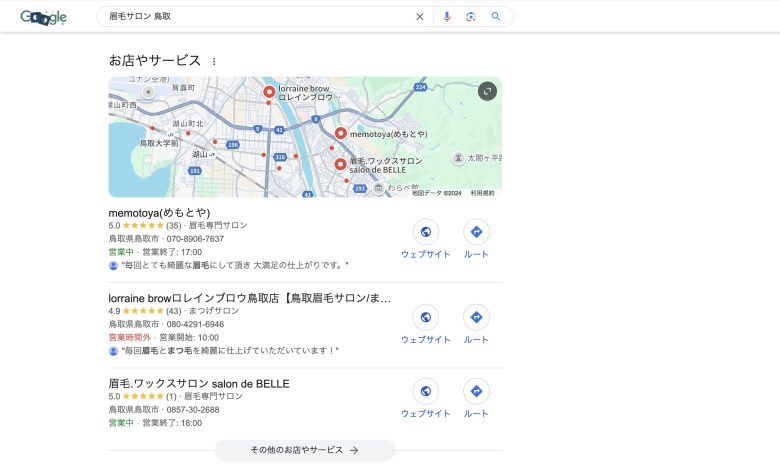This screenshot has height=470, width=780.
Task: Open more options beside お店やサービス
Action: click(x=213, y=62)
